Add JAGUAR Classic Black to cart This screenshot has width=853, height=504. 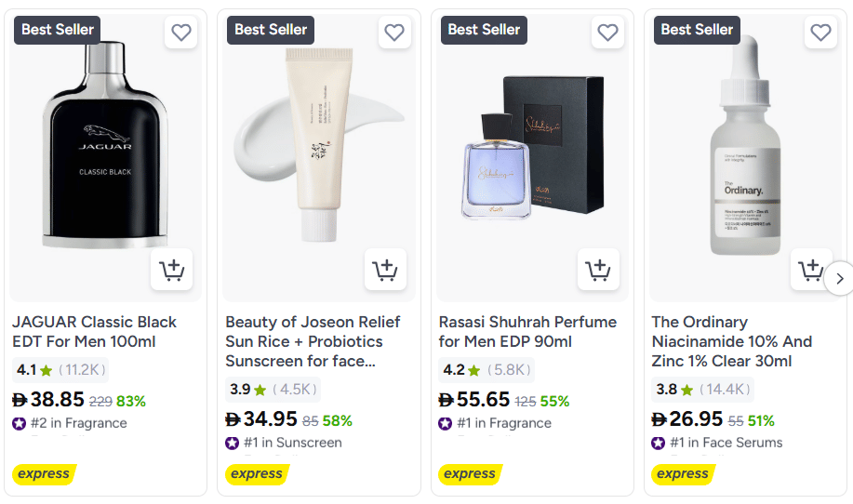coord(171,271)
